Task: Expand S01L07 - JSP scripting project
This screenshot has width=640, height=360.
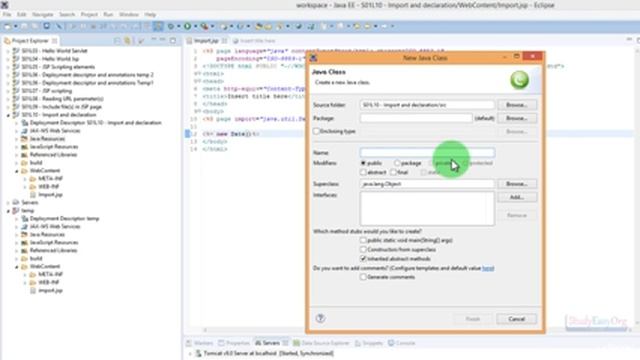Action: pos(8,91)
